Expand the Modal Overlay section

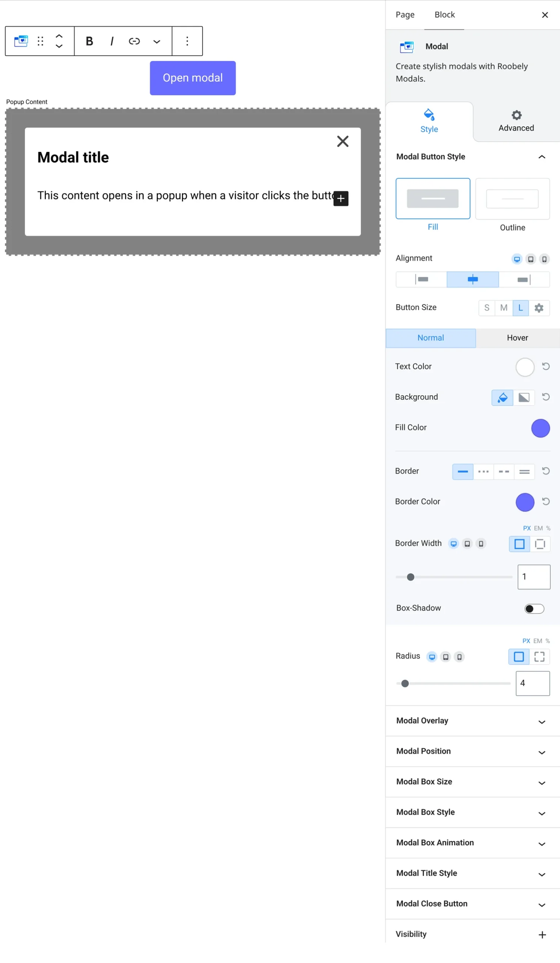[472, 721]
